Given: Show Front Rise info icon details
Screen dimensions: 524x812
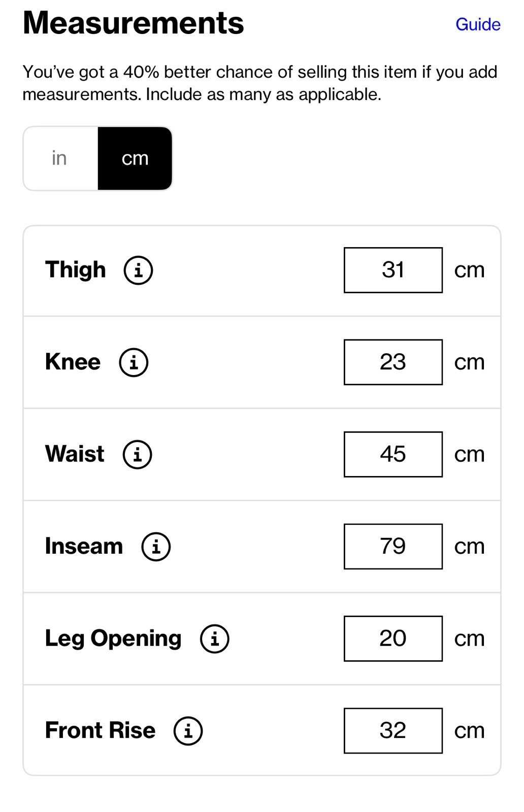Looking at the screenshot, I should [x=188, y=731].
